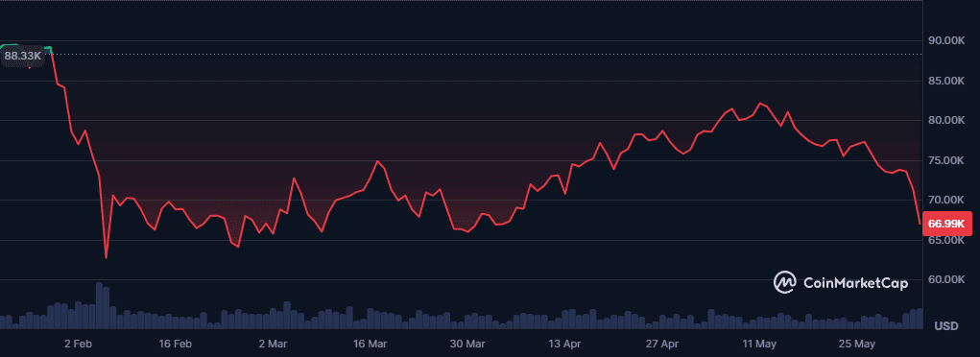
Task: Select the 2 Feb date label
Action: pyautogui.click(x=78, y=345)
